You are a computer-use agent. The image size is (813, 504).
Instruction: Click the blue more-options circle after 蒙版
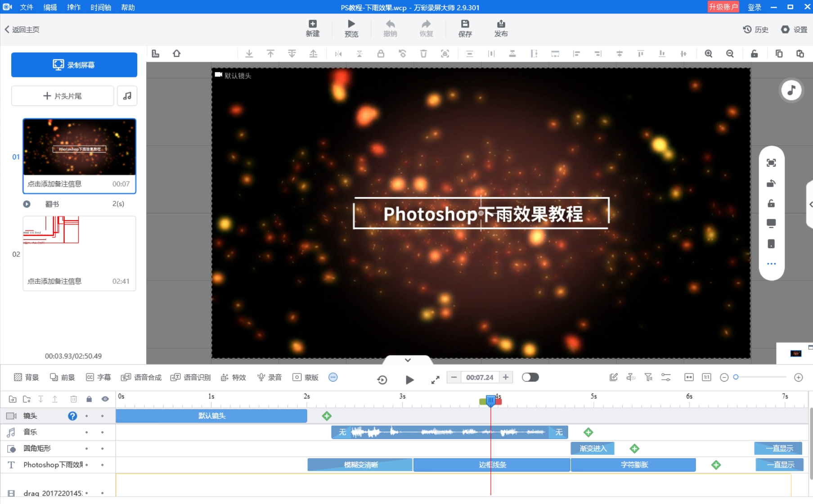(x=333, y=377)
